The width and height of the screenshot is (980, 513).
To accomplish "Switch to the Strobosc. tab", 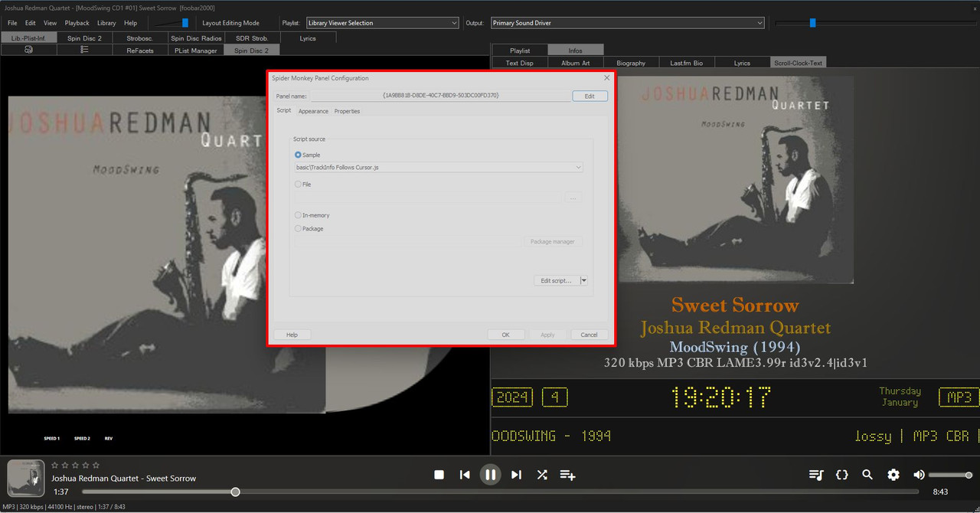I will coord(139,38).
